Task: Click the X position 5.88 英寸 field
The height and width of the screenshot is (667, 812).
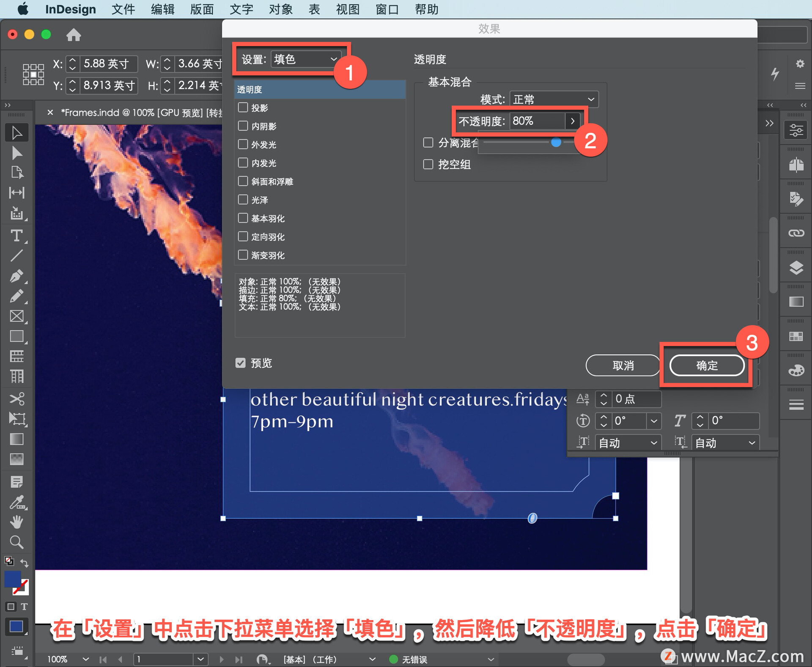Action: [108, 64]
